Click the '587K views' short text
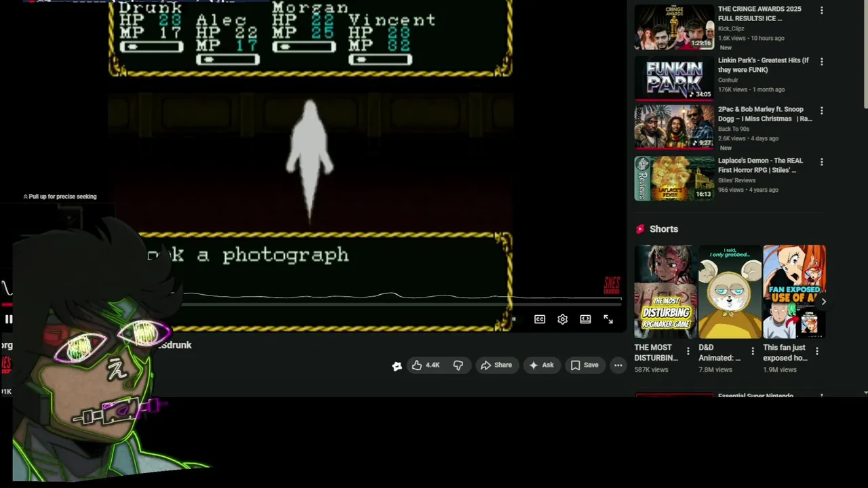 point(651,370)
